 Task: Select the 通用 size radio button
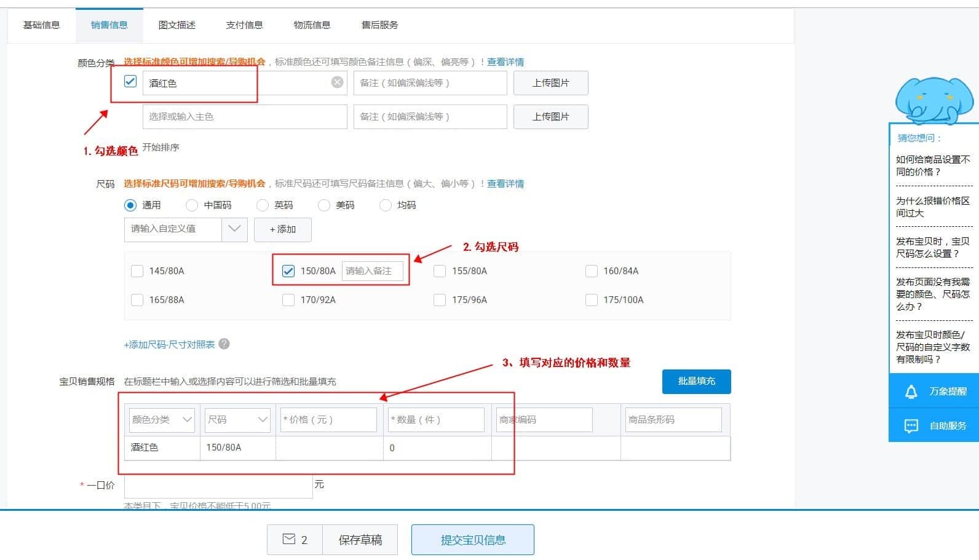130,205
